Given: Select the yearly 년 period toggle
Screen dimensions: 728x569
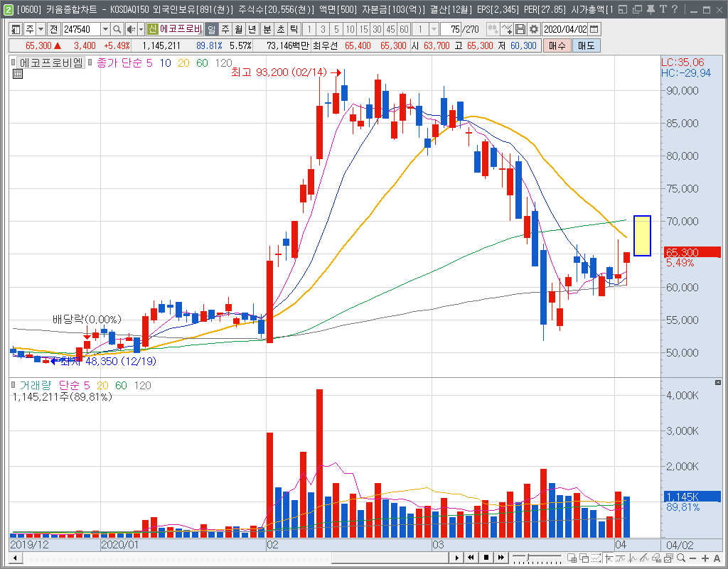Looking at the screenshot, I should click(x=252, y=29).
